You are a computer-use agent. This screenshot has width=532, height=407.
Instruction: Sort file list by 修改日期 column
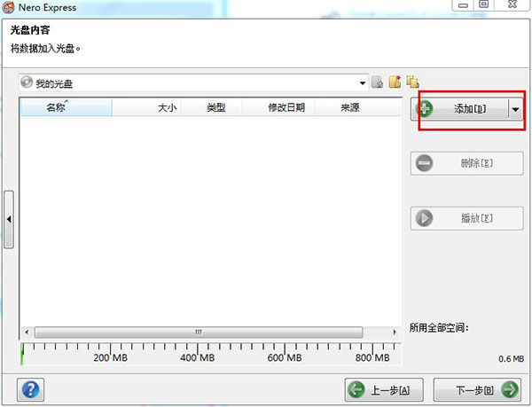coord(286,108)
